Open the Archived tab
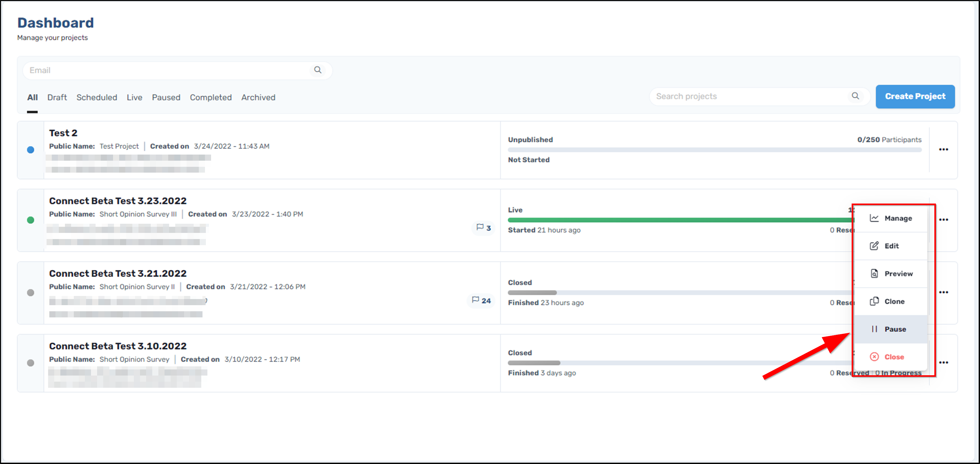980x464 pixels. pyautogui.click(x=258, y=97)
